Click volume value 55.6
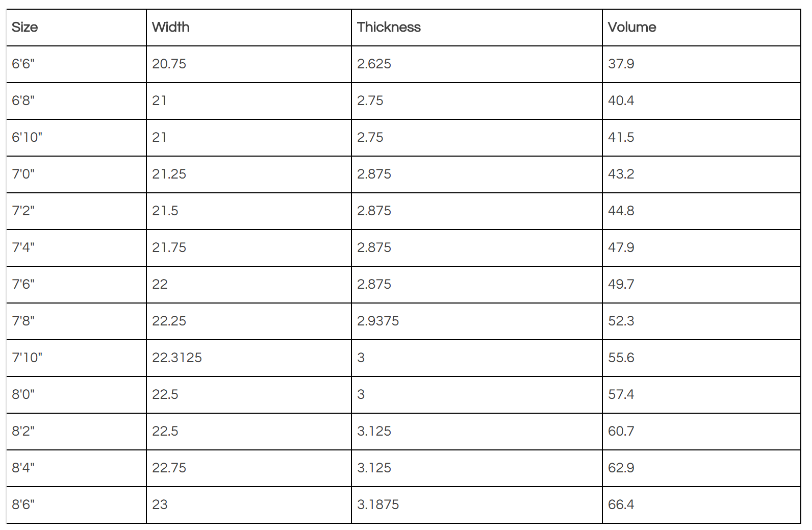 [x=621, y=358]
